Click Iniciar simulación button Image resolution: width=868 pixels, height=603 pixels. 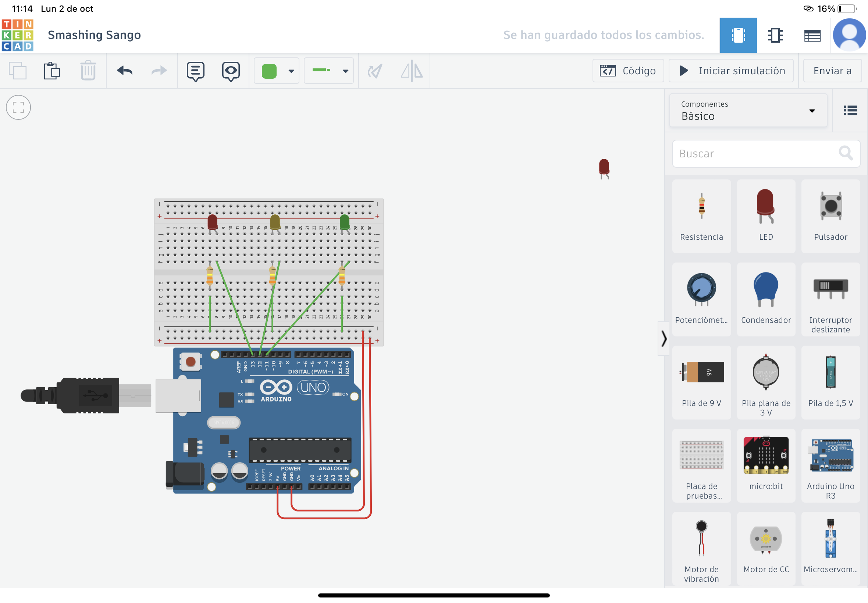[732, 71]
